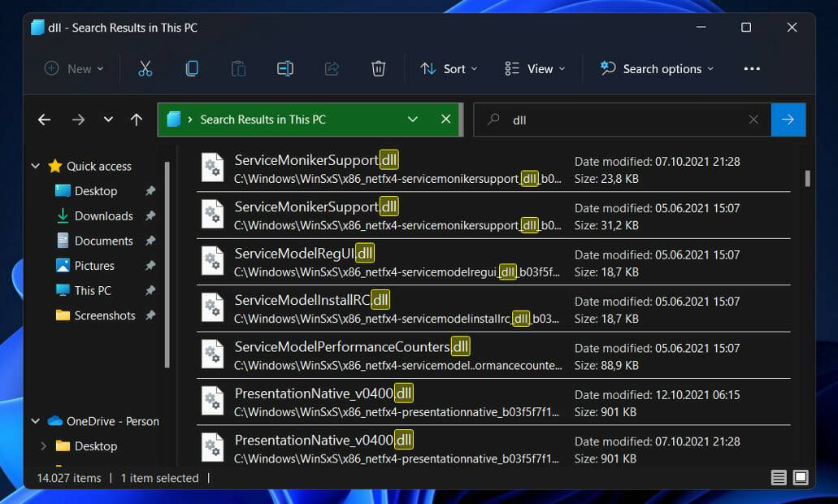
Task: Click the Share icon in toolbar
Action: [332, 68]
